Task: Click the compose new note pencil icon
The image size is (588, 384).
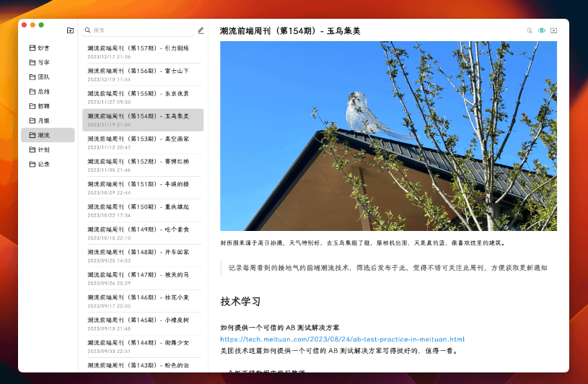Action: [201, 30]
